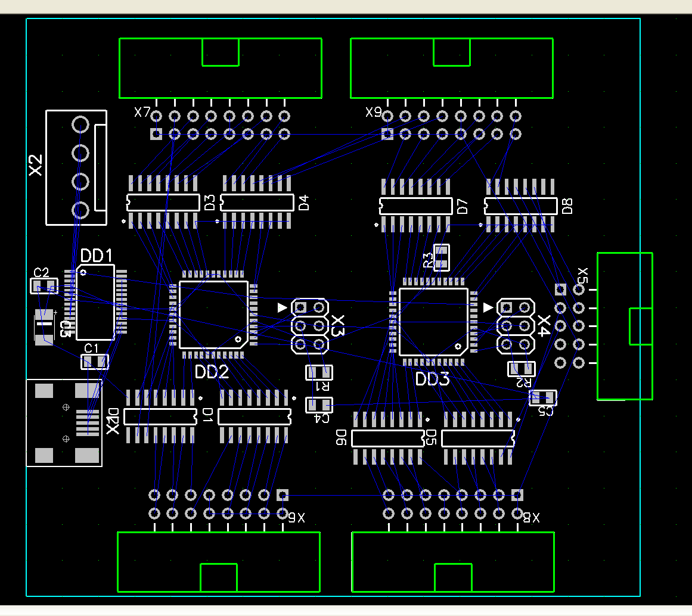Image resolution: width=692 pixels, height=616 pixels.
Task: Select the X1 USB connector outline
Action: pos(64,423)
